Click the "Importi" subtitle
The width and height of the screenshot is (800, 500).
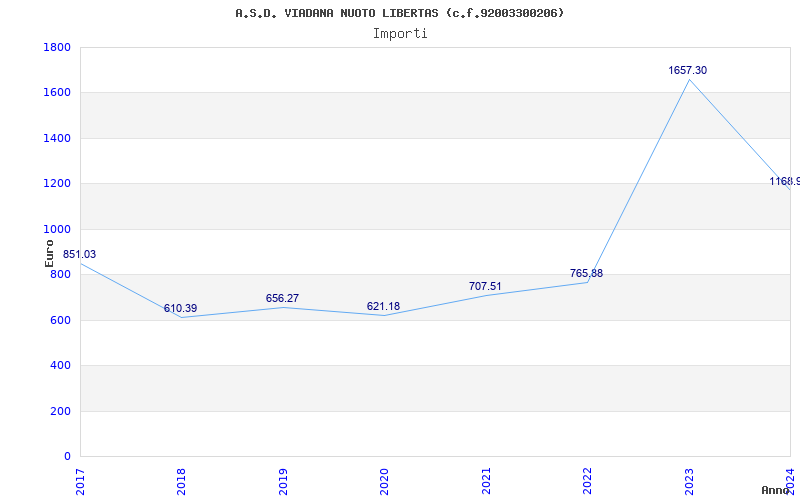pyautogui.click(x=400, y=34)
